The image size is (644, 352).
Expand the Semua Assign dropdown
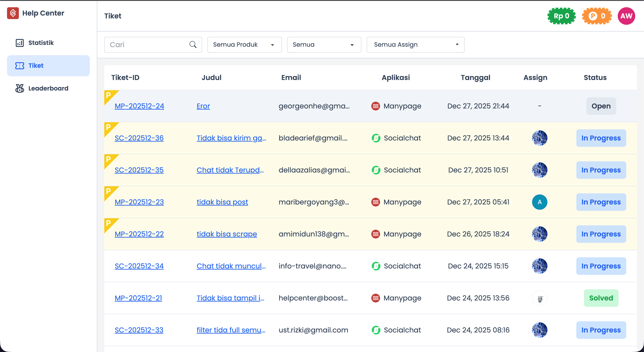pyautogui.click(x=416, y=45)
